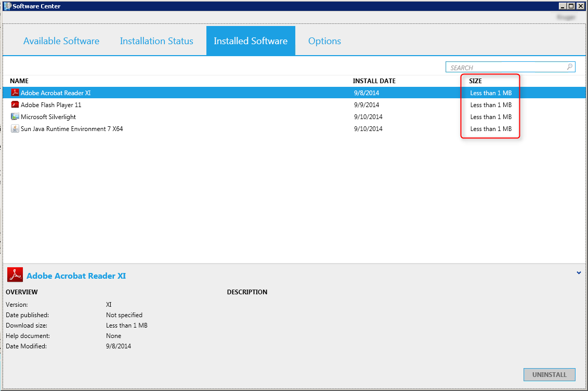
Task: Select the 'Adobe Acrobat Reader XI' list row
Action: point(294,93)
